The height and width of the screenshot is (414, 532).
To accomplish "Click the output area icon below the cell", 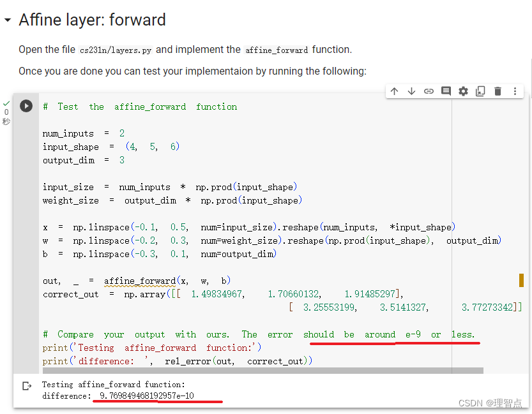I will coord(26,385).
